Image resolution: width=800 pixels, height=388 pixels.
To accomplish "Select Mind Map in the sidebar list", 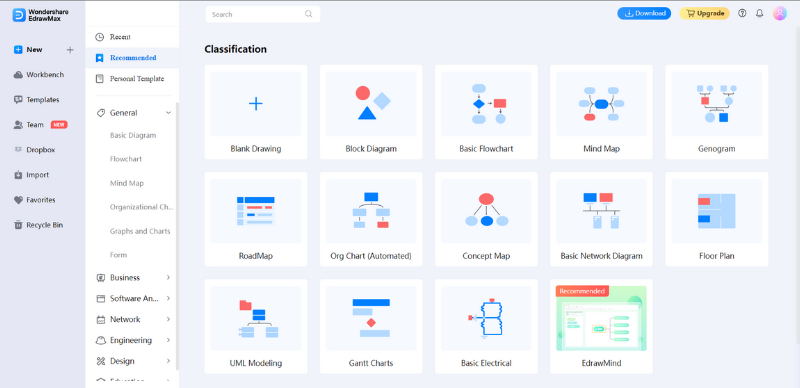I will coord(127,183).
